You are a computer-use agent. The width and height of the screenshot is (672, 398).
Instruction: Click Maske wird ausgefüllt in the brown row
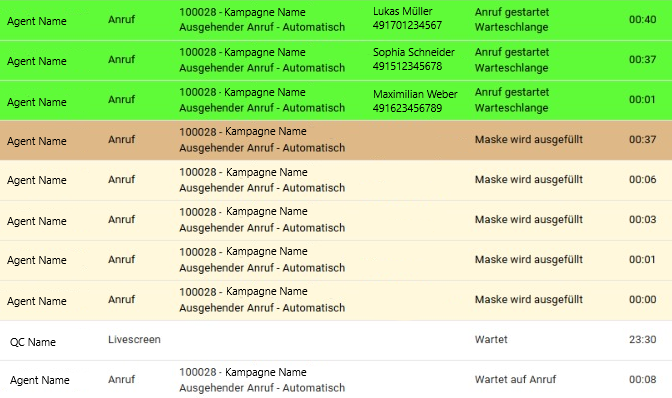[x=529, y=140]
